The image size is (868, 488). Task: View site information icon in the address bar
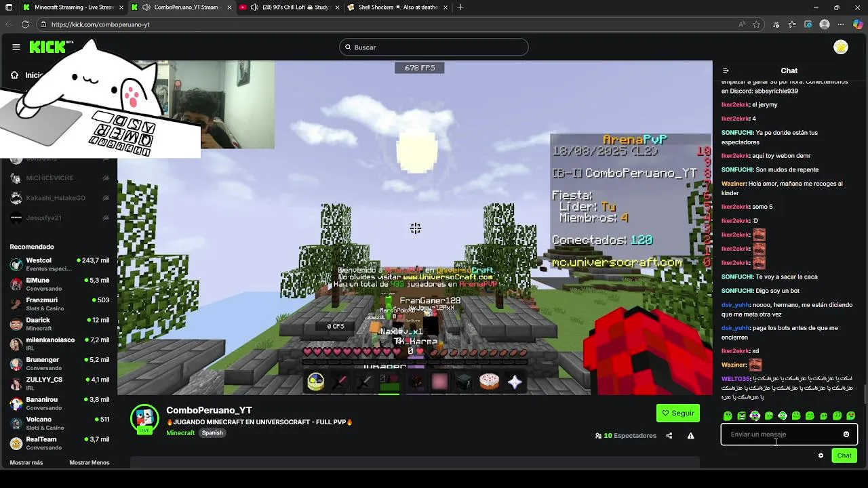coord(43,24)
